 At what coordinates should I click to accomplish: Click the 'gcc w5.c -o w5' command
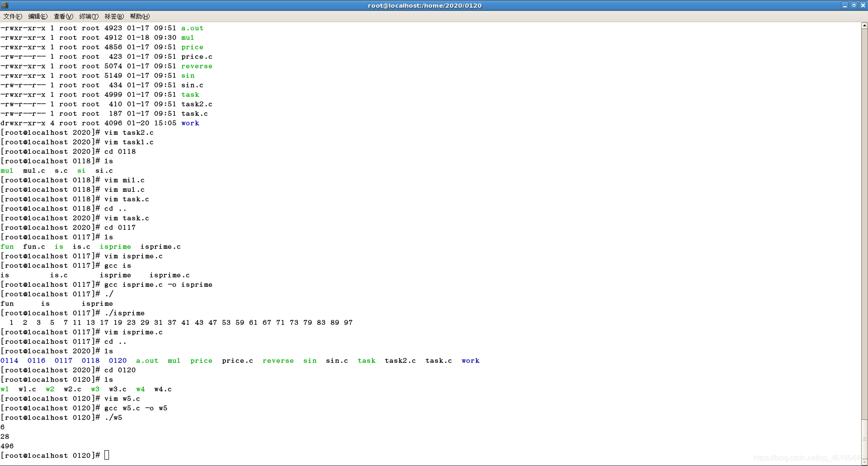pyautogui.click(x=136, y=408)
